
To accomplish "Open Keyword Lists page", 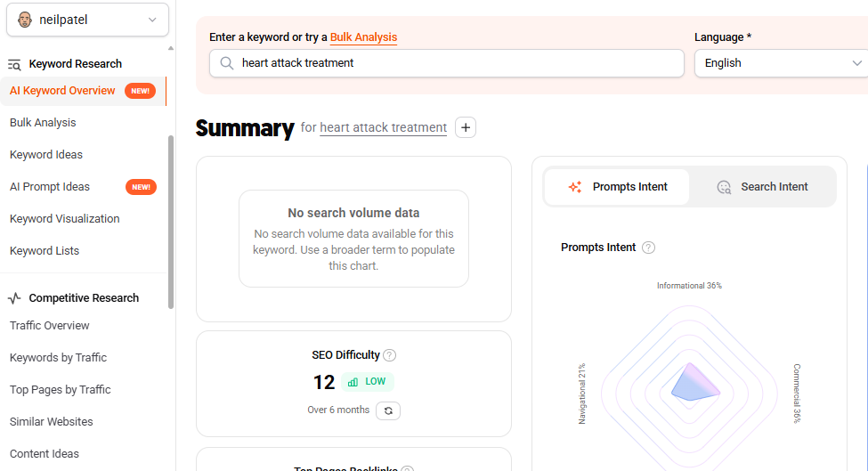I will (45, 251).
